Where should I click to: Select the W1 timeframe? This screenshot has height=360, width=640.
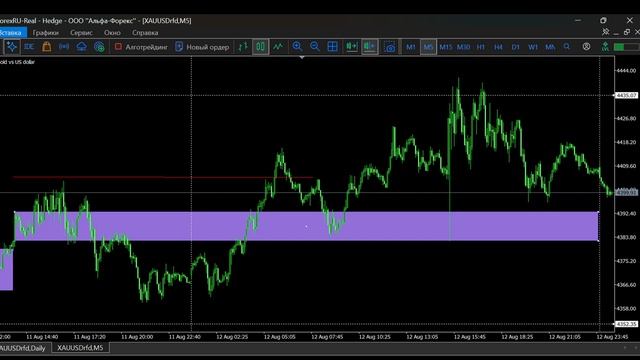[x=533, y=47]
